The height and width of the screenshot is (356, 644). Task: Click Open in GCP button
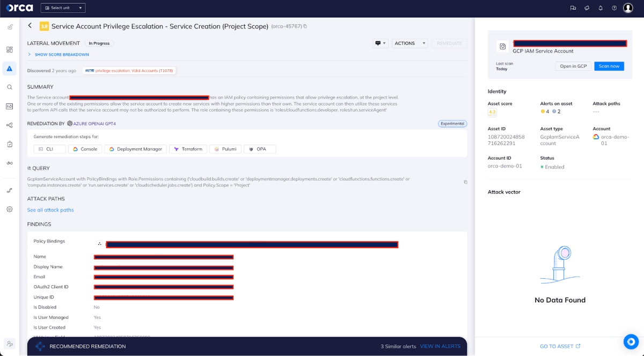point(573,66)
